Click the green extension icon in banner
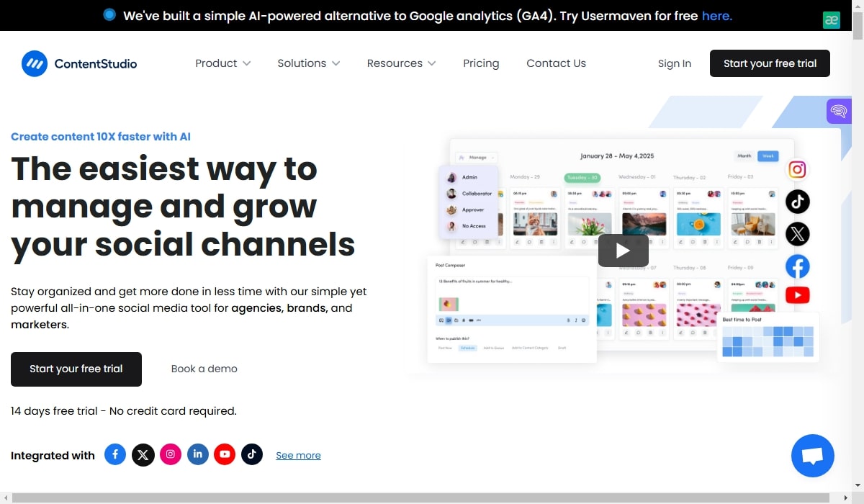The image size is (864, 504). tap(832, 19)
